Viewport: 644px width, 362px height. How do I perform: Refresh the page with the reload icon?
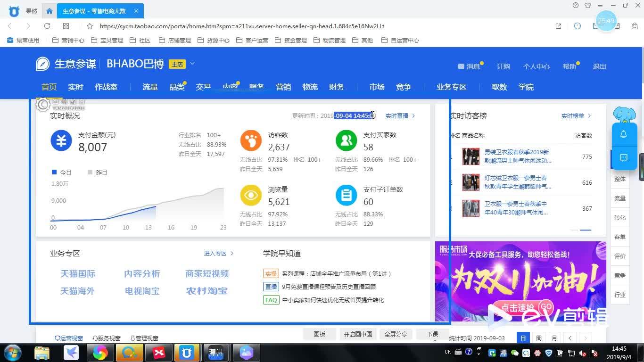coord(47,26)
